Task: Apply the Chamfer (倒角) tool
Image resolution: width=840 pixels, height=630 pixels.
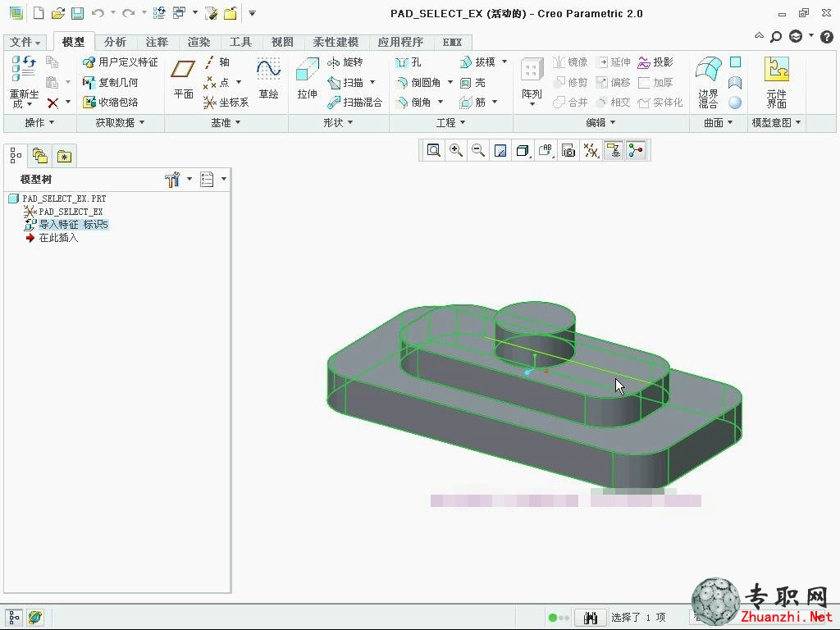Action: (x=413, y=102)
